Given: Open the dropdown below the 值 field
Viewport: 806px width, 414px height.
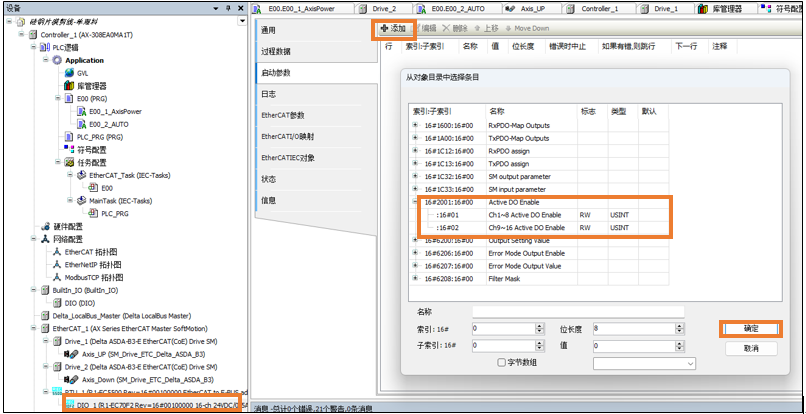Looking at the screenshot, I should click(644, 363).
